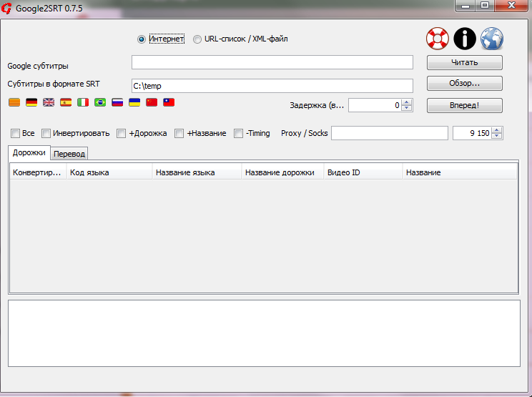Select the Russian flag language icon
Screen dimensions: 532x397
click(117, 102)
